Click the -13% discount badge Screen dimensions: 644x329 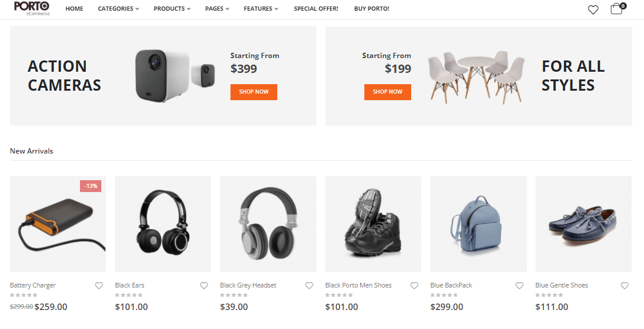[x=91, y=186]
